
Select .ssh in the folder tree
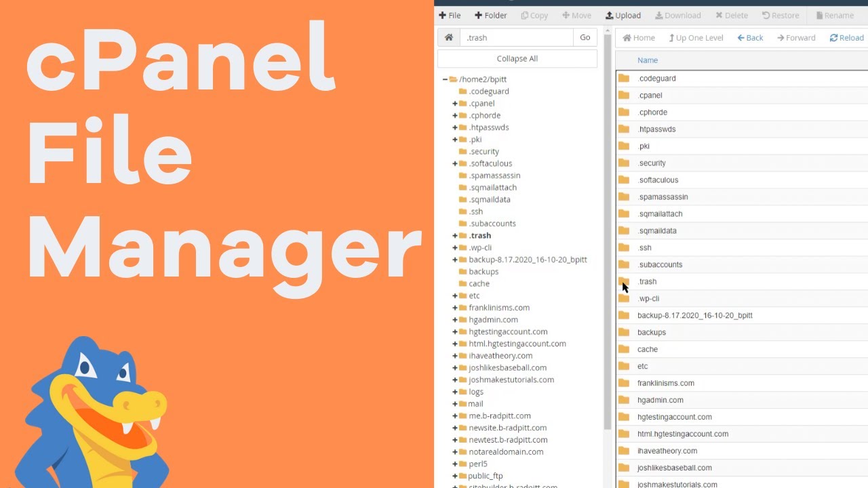click(x=475, y=211)
